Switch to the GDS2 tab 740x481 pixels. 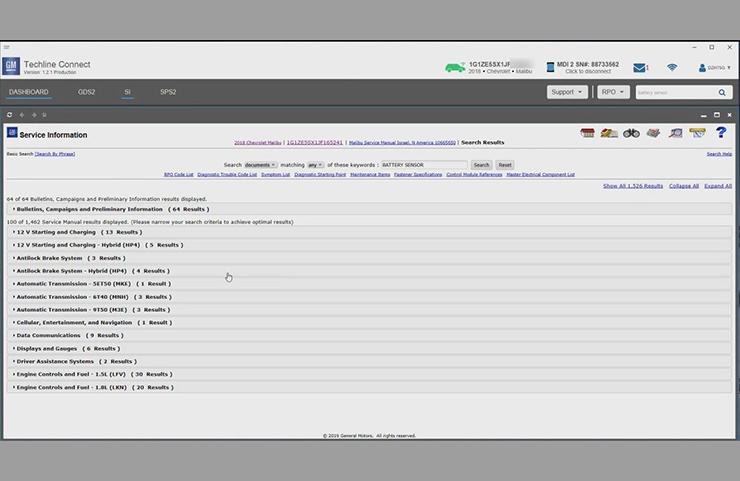point(86,92)
